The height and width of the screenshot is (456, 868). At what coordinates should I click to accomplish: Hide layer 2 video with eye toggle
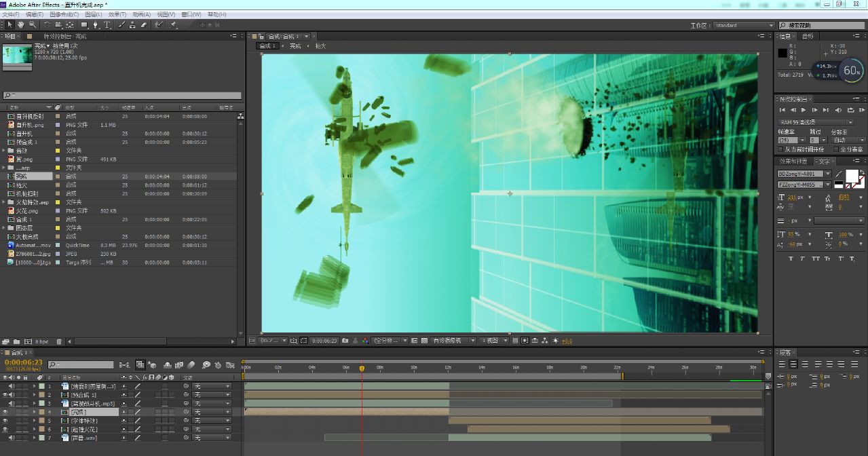5,394
